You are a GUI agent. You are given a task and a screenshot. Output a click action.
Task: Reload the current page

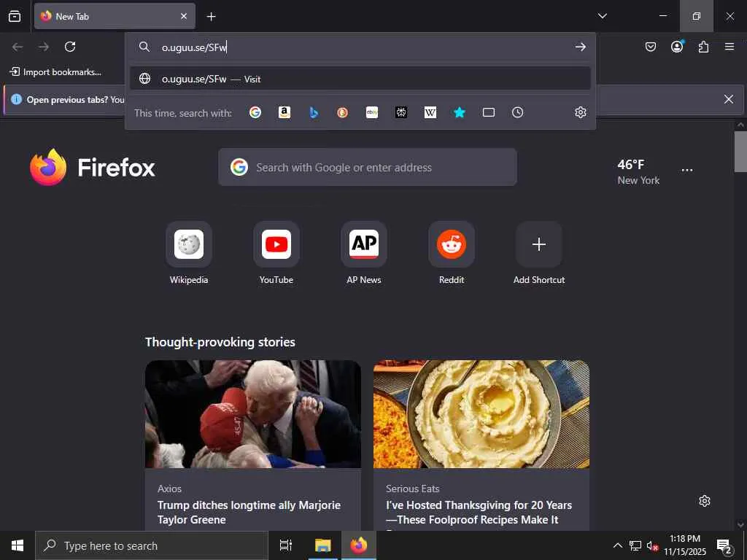pos(70,47)
